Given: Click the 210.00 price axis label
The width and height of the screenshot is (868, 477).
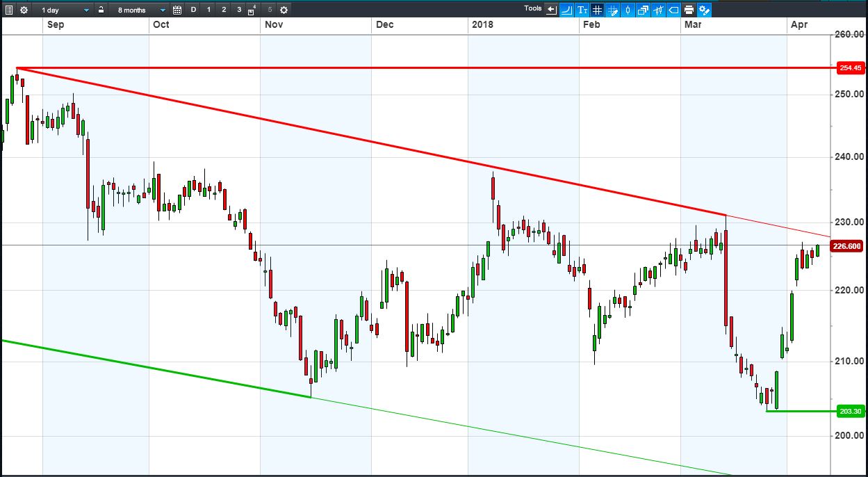Looking at the screenshot, I should pos(849,362).
